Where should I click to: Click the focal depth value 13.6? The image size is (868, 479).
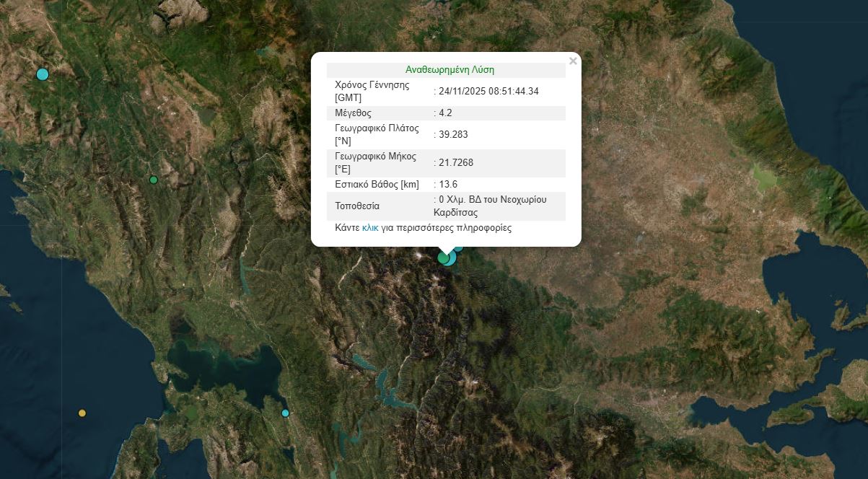point(448,185)
